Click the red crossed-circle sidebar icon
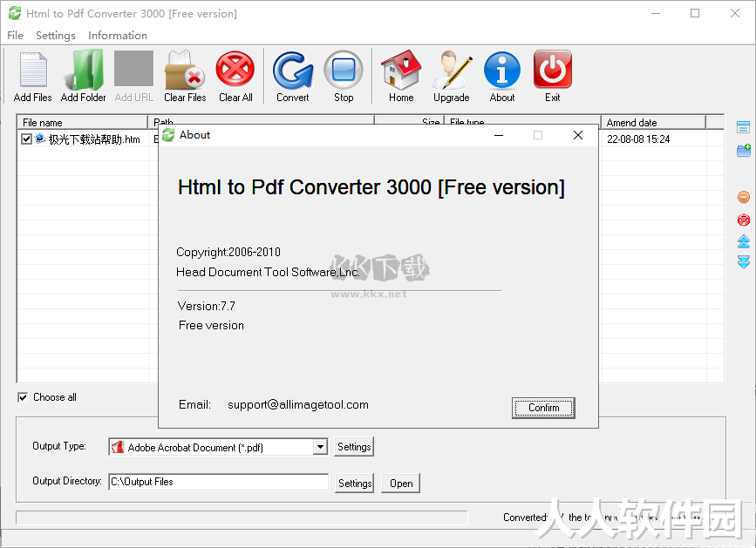The image size is (756, 548). pos(744,220)
